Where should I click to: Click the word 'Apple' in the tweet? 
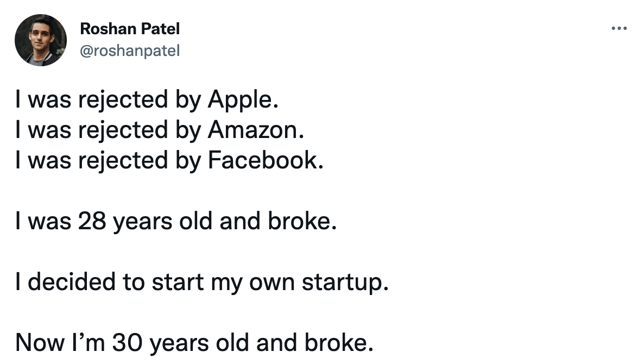pos(243,100)
